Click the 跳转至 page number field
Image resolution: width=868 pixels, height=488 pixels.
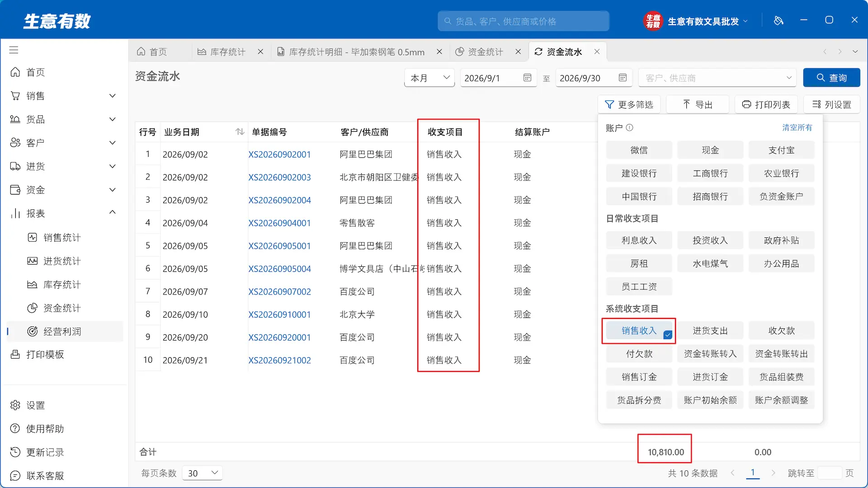[x=830, y=473]
